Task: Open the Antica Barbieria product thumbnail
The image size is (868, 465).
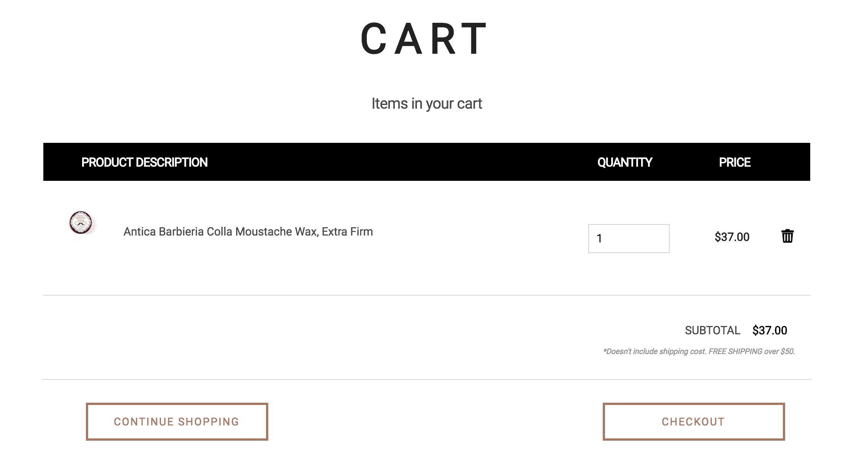Action: (x=81, y=223)
